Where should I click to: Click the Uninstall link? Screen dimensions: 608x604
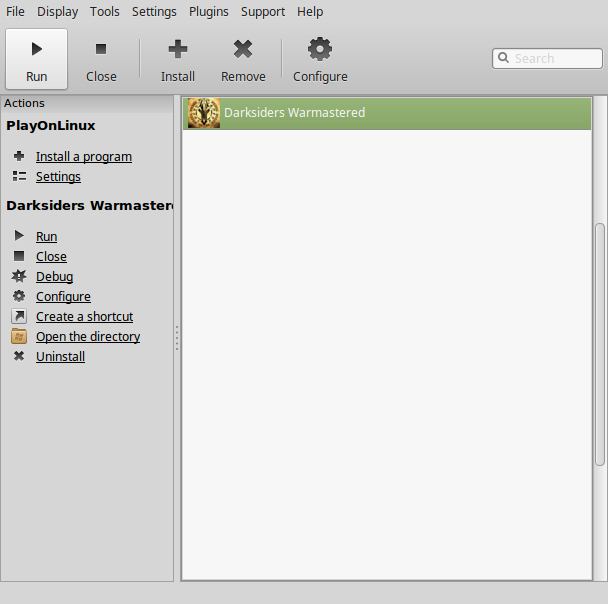(x=60, y=357)
